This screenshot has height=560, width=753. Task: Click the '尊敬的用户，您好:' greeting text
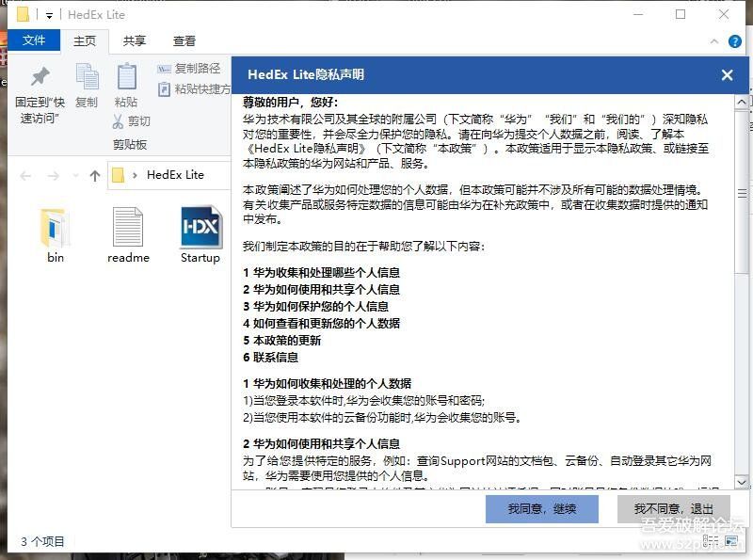290,102
